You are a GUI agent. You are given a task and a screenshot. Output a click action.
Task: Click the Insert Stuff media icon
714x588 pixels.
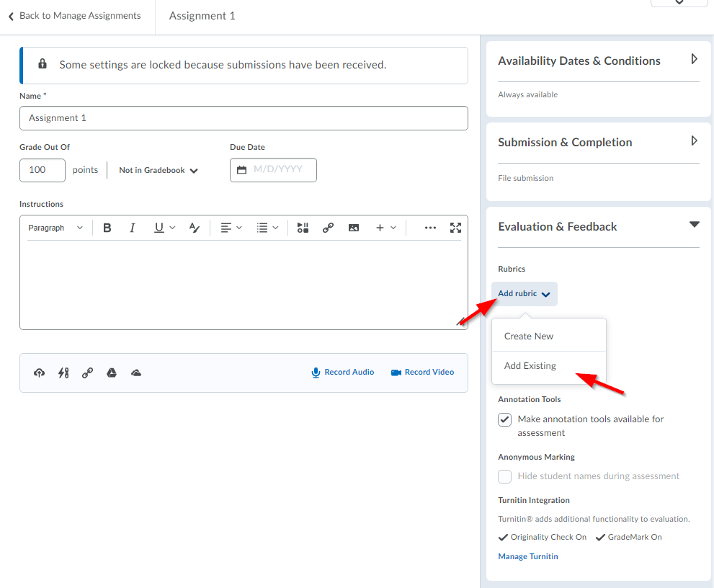tap(303, 228)
